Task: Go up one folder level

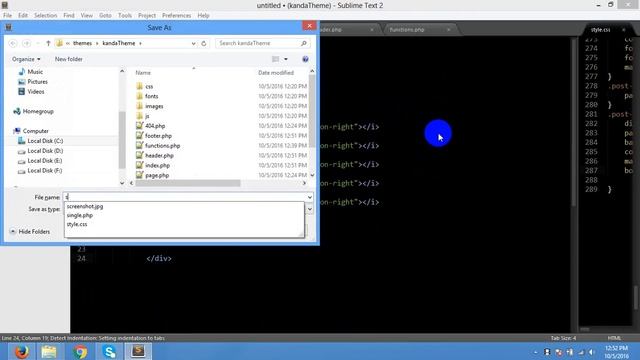Action: coord(48,43)
